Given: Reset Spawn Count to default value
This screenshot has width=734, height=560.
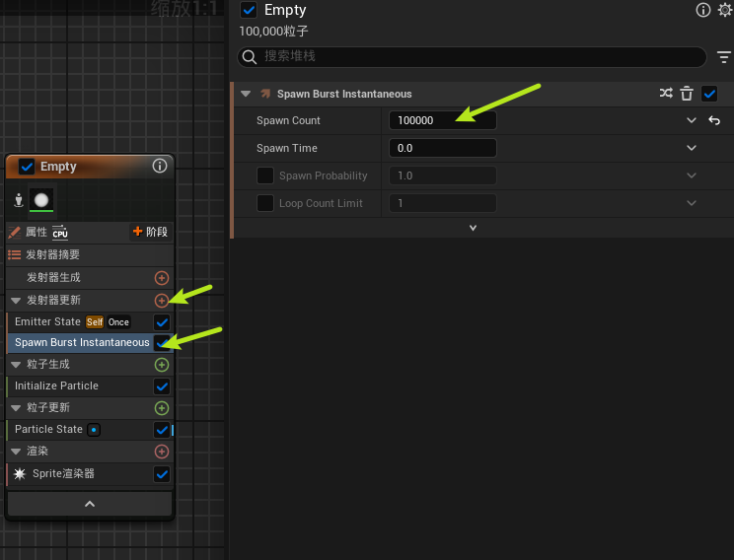Looking at the screenshot, I should (x=714, y=120).
